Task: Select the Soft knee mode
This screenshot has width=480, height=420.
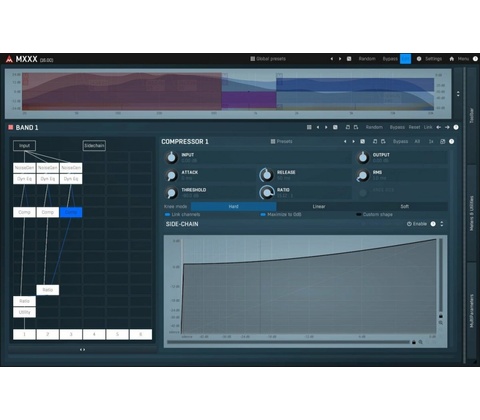Action: point(405,206)
